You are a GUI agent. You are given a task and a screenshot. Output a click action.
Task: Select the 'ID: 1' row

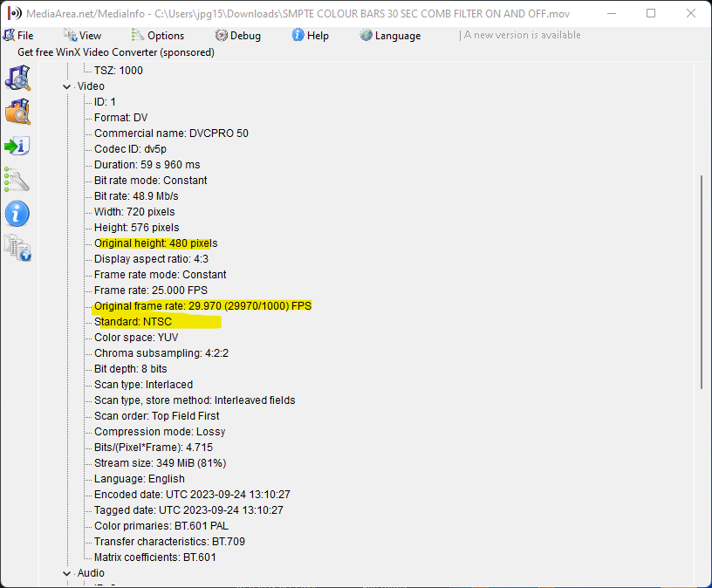pos(105,102)
